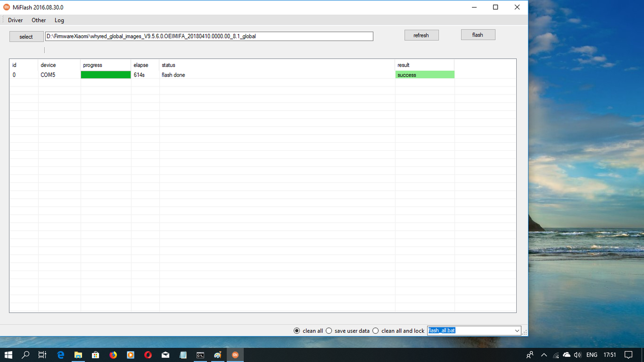
Task: Open Microsoft Store from the taskbar
Action: click(x=96, y=355)
